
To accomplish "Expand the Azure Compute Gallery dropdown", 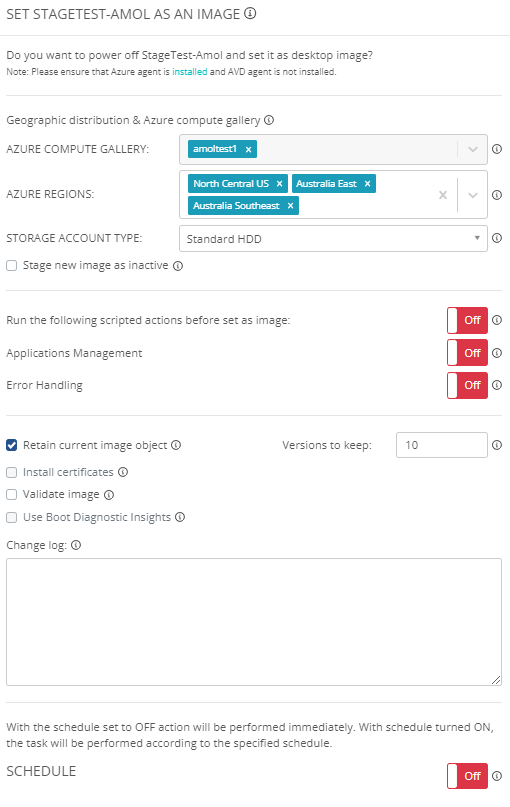I will pos(473,149).
